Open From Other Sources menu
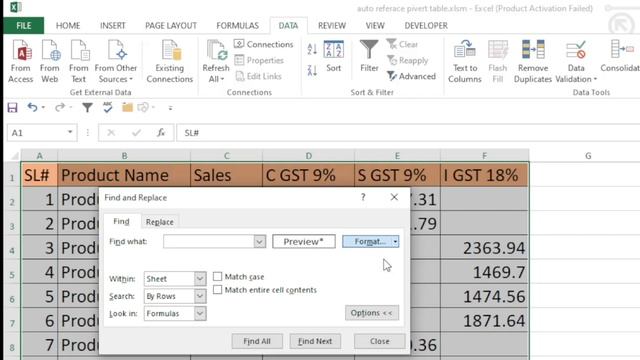Image resolution: width=640 pixels, height=360 pixels. 116,61
